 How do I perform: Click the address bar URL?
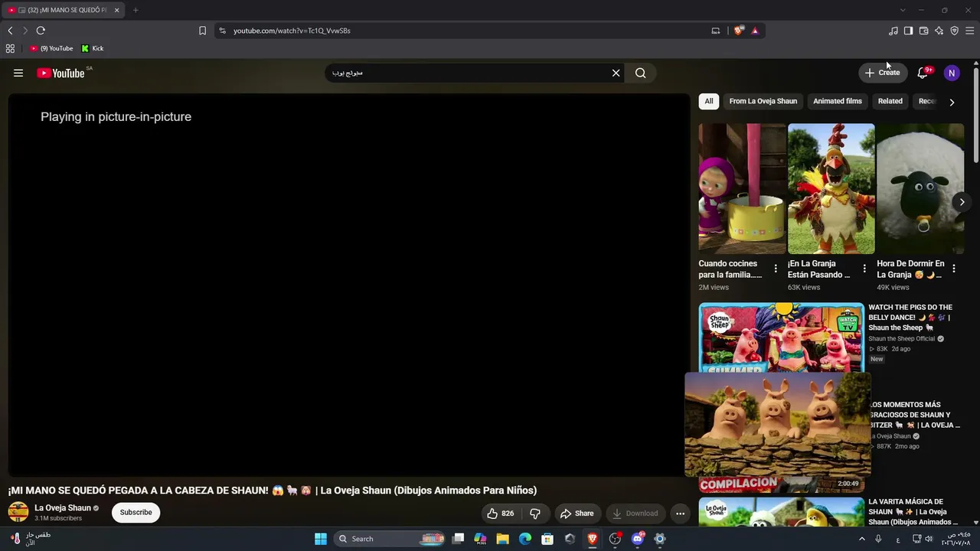[292, 31]
